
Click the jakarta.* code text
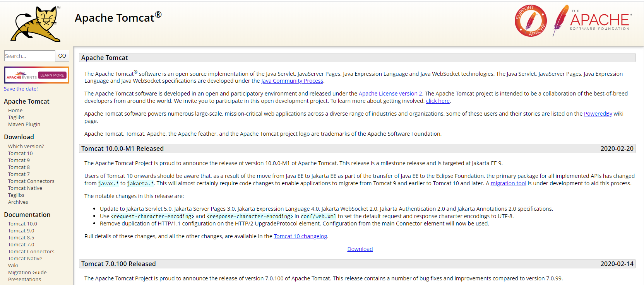pyautogui.click(x=140, y=183)
